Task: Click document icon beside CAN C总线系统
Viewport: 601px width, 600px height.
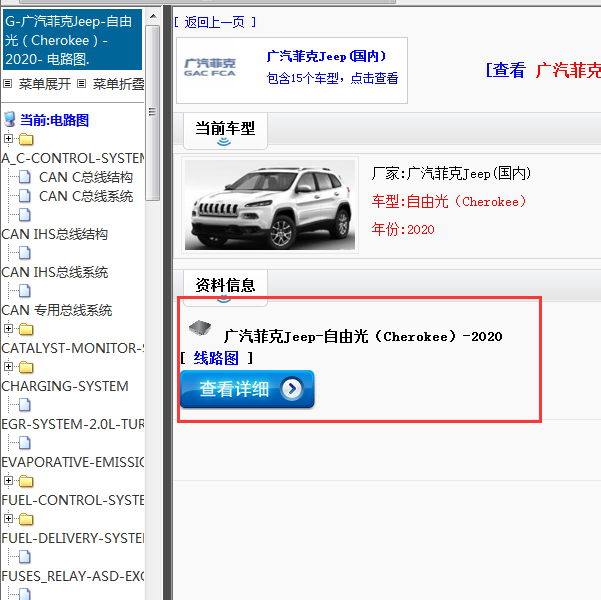Action: tap(25, 196)
